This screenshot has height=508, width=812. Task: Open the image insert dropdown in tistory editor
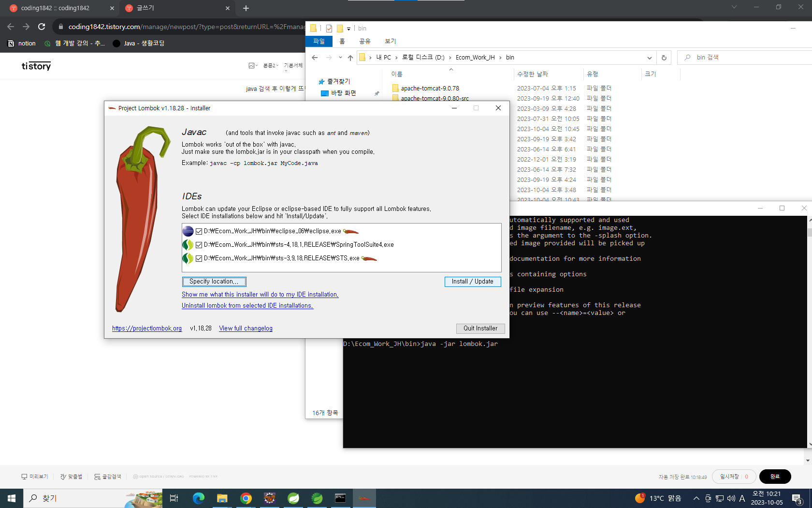(x=253, y=65)
